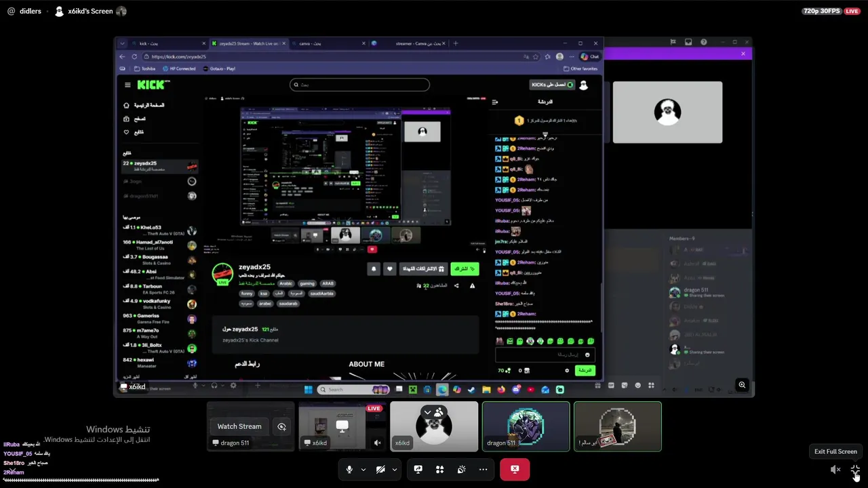Click the heart follow icon on zeyadx25
Image resolution: width=868 pixels, height=488 pixels.
click(389, 269)
